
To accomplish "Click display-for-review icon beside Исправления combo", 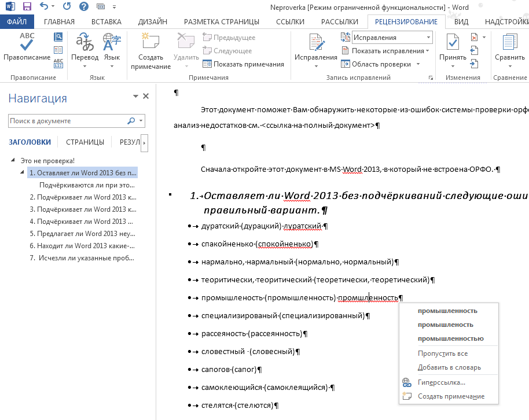I will point(346,38).
